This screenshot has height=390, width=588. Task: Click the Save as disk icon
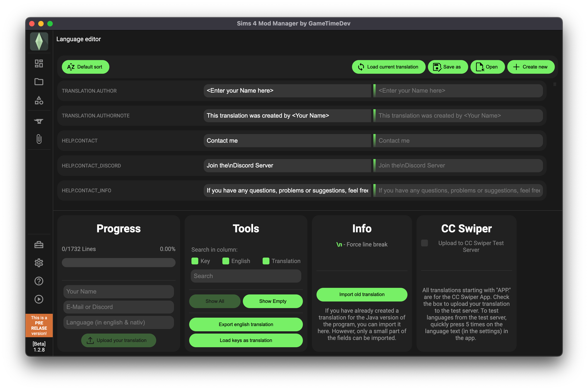[x=437, y=67]
